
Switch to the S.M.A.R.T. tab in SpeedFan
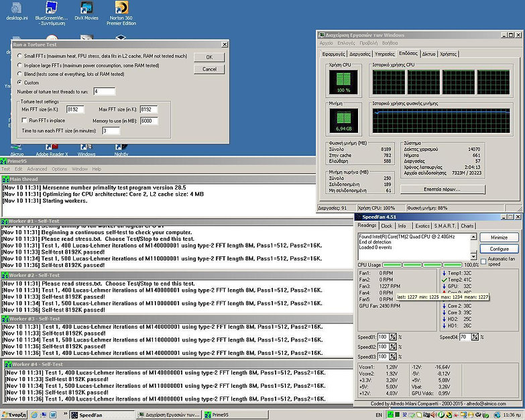pos(445,226)
